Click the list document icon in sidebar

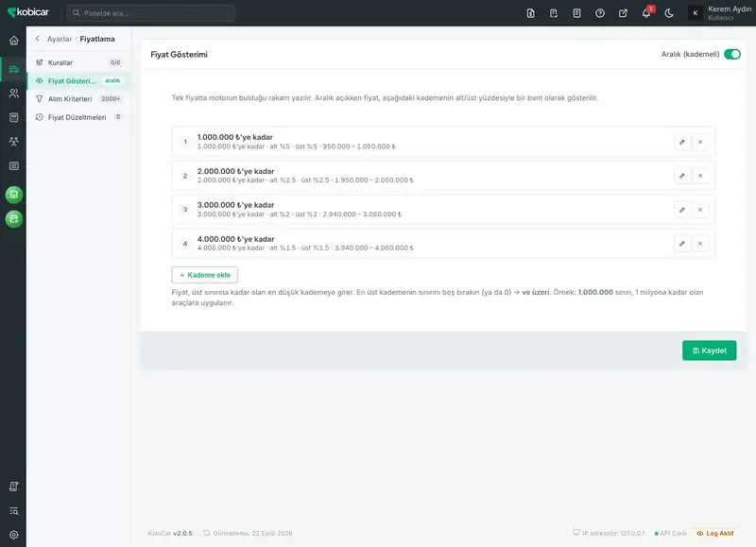tap(14, 165)
